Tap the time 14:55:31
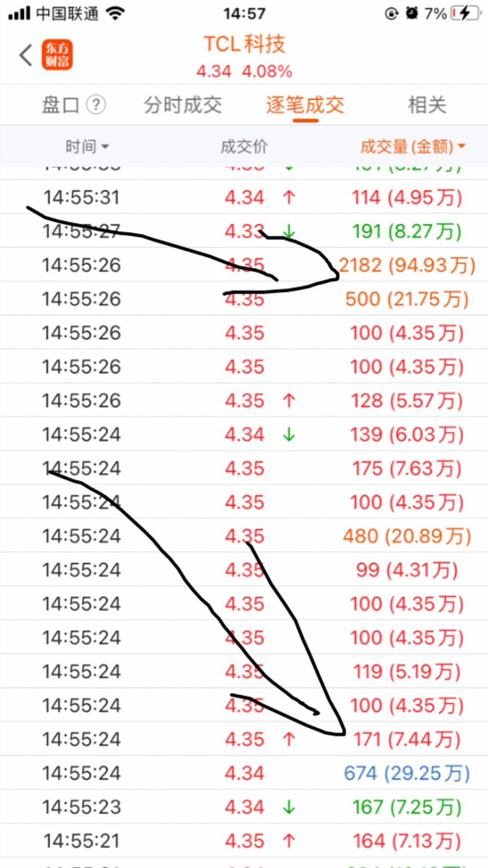This screenshot has width=488, height=868. coord(81,197)
